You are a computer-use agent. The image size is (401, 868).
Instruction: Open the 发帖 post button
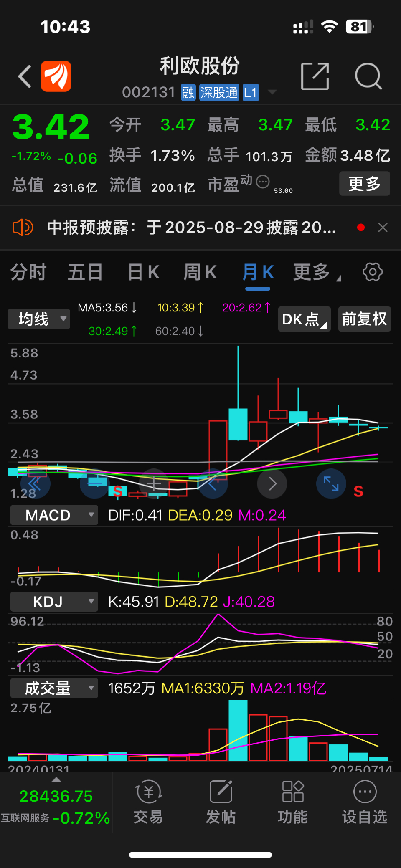tap(221, 802)
